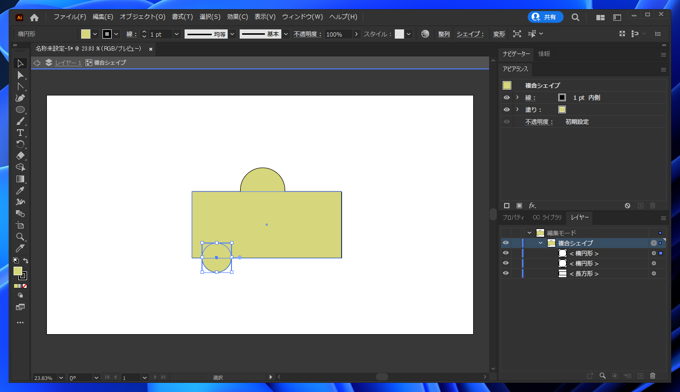
Task: Select the Selection tool arrow
Action: click(20, 64)
